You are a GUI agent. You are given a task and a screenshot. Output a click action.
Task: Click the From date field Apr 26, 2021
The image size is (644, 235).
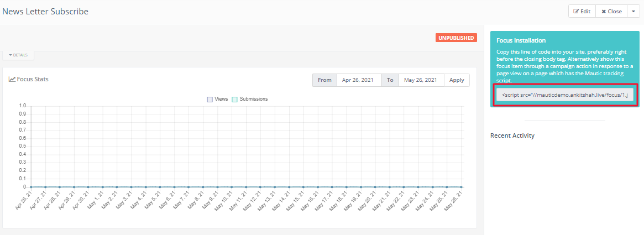click(x=359, y=80)
